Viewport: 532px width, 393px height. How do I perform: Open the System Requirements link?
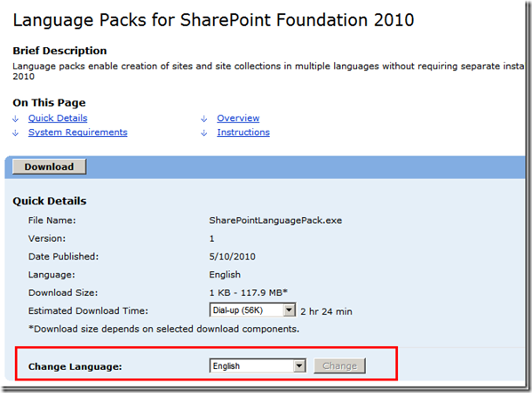(77, 132)
